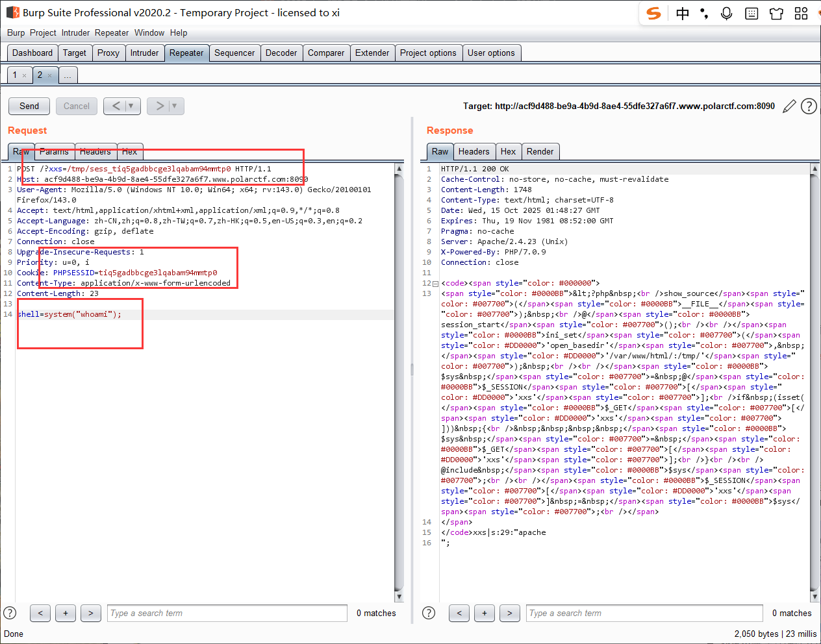Viewport: 821px width, 644px height.
Task: Click response search previous match button
Action: 459,613
